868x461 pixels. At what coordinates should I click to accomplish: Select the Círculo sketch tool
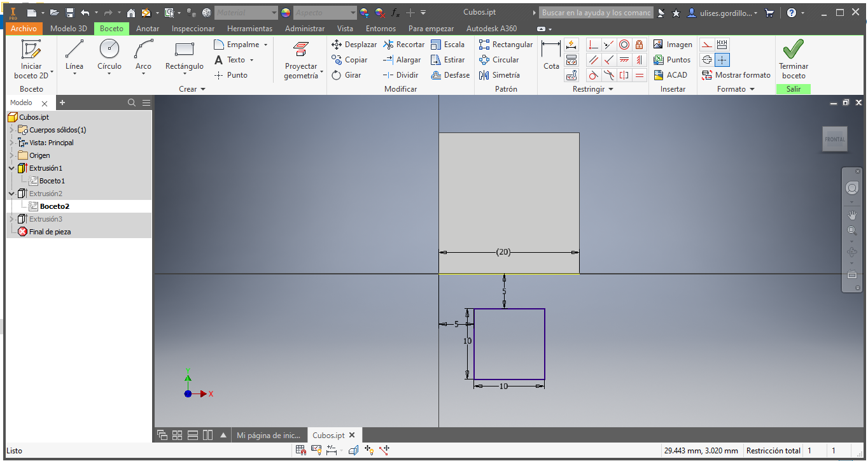click(109, 56)
